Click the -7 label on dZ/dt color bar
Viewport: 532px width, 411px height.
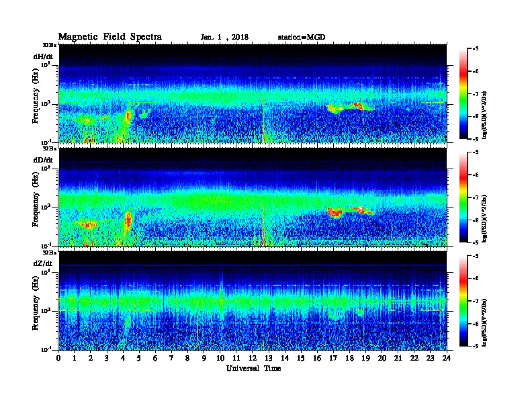point(475,301)
